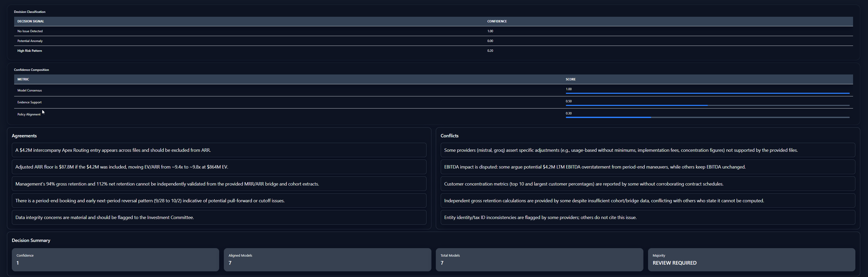This screenshot has width=868, height=277.
Task: Select the mistral, groq providers conflict item
Action: [x=648, y=150]
